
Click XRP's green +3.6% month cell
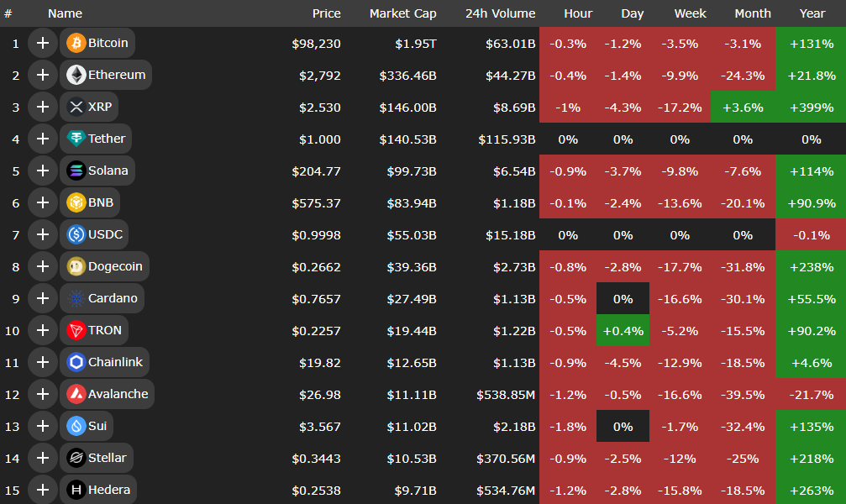743,107
